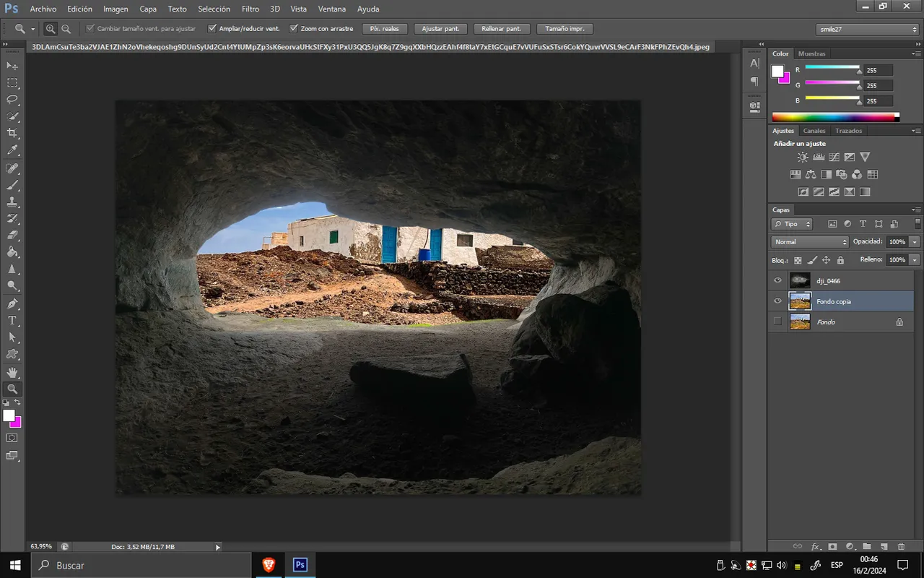Switch to the Muestras tab

tap(811, 53)
